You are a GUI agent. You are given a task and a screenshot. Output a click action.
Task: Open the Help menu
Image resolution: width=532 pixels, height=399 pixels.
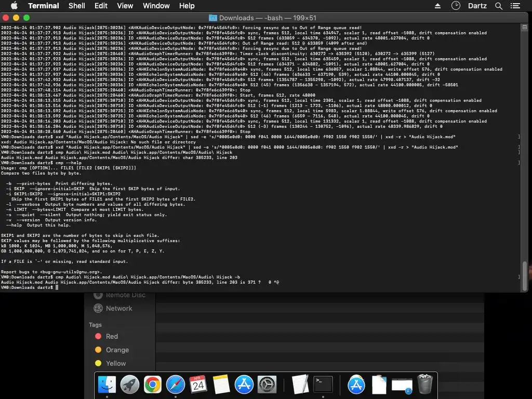[187, 6]
